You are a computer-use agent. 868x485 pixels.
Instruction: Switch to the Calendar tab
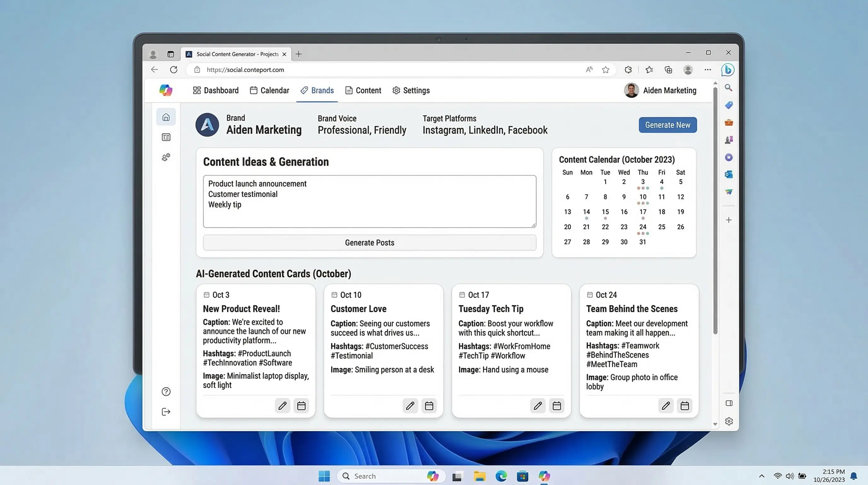point(270,90)
